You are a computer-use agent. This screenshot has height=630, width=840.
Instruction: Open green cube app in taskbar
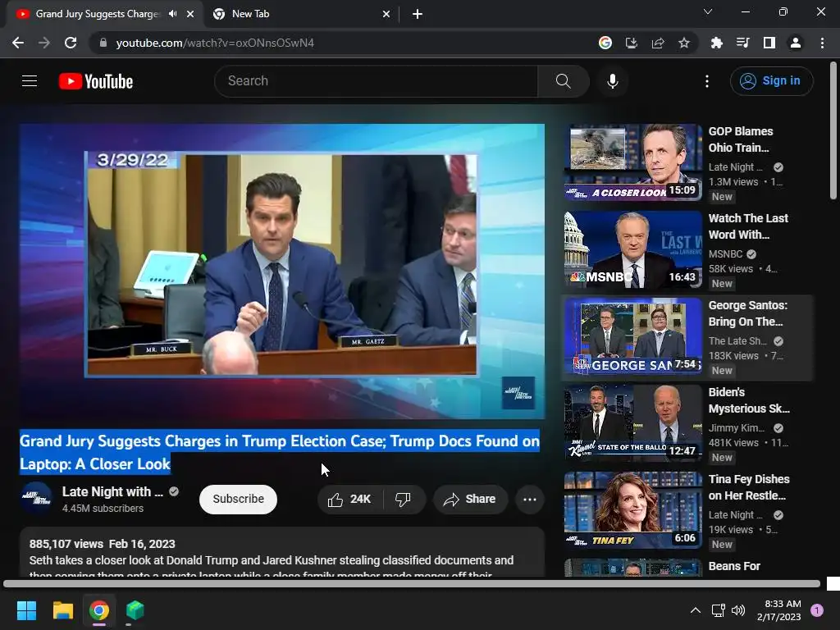coord(135,610)
